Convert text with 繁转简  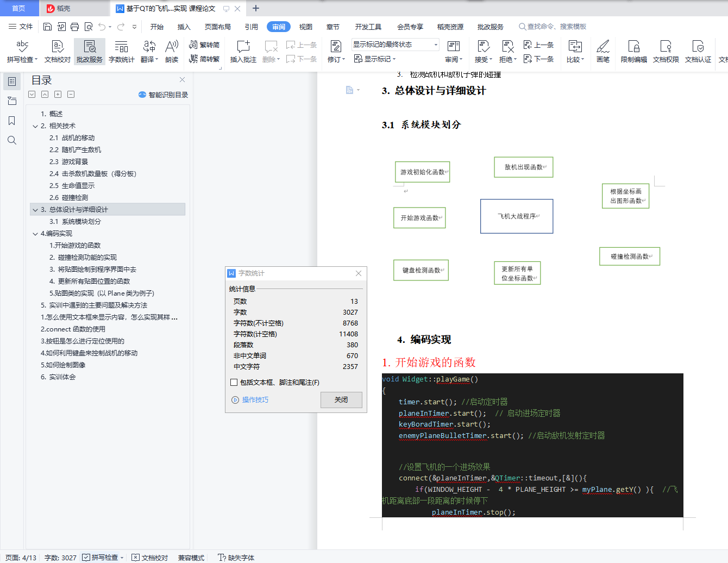pyautogui.click(x=204, y=45)
